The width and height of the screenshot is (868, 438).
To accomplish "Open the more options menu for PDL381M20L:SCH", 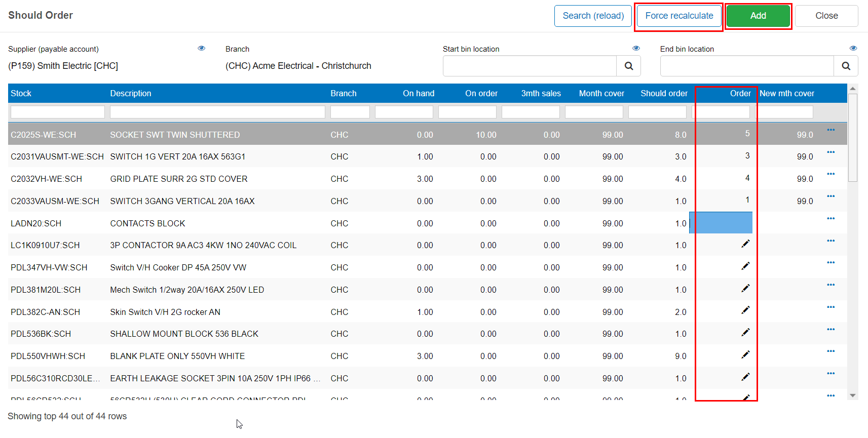I will [x=831, y=285].
